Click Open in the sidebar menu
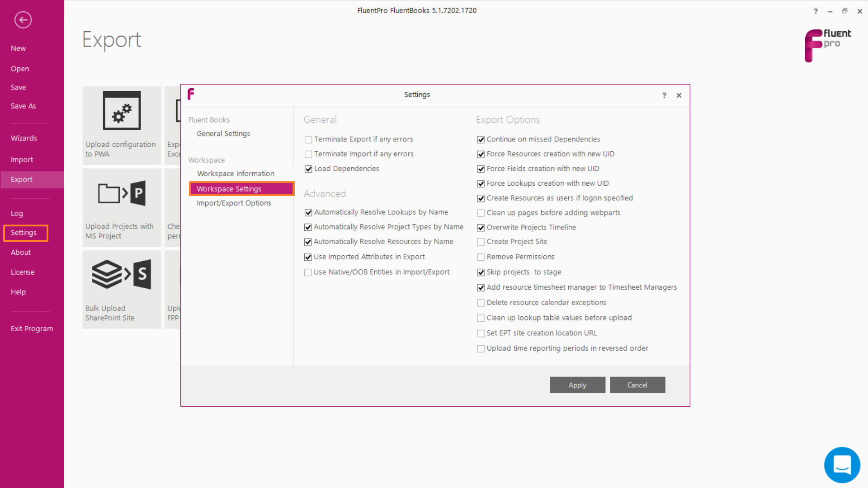 pyautogui.click(x=20, y=69)
